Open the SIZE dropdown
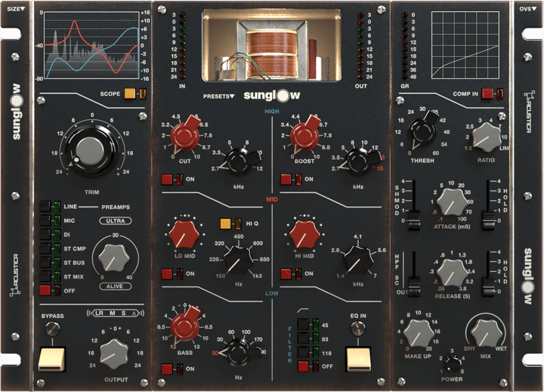This screenshot has width=544, height=392. coord(16,8)
